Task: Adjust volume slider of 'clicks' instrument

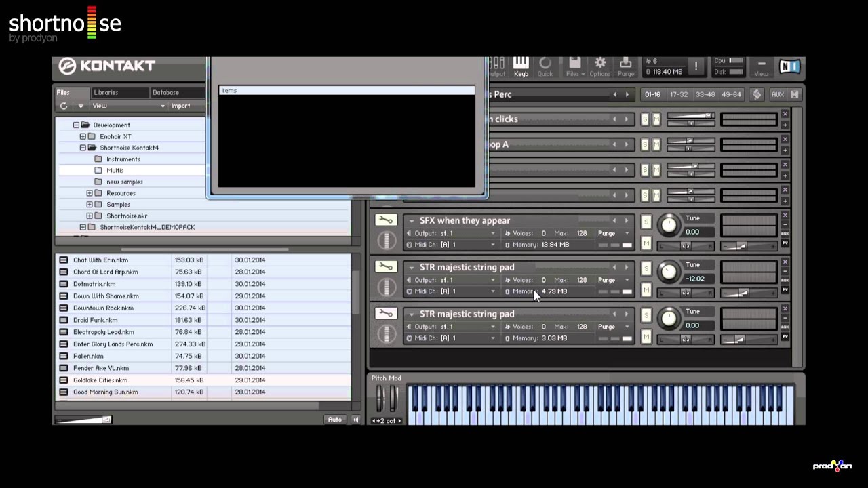Action: pos(690,117)
